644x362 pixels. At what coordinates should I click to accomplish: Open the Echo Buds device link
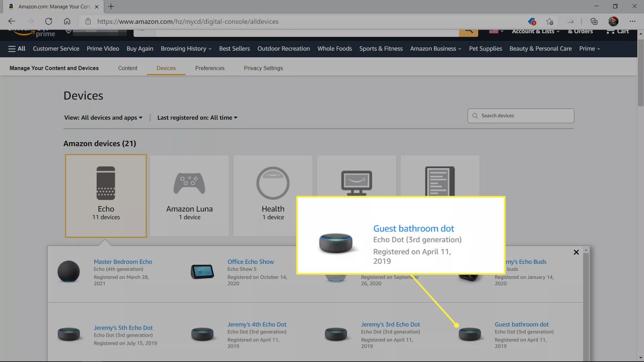(x=526, y=262)
